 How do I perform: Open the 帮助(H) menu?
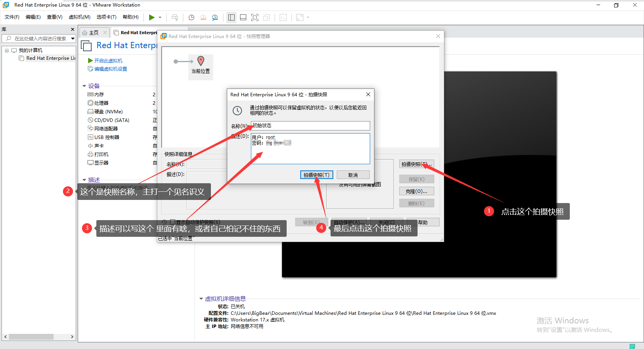tap(131, 17)
